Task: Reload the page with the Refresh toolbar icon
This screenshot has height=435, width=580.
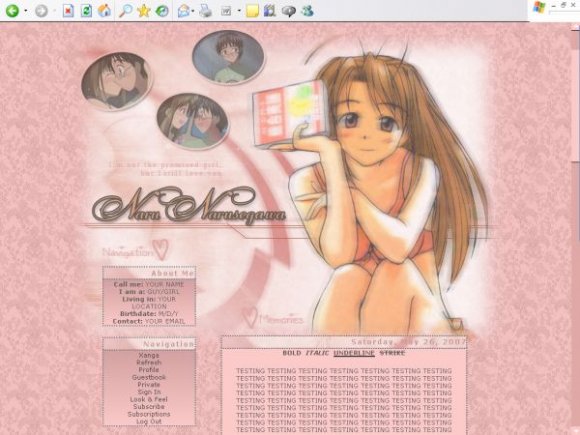Action: (86, 11)
